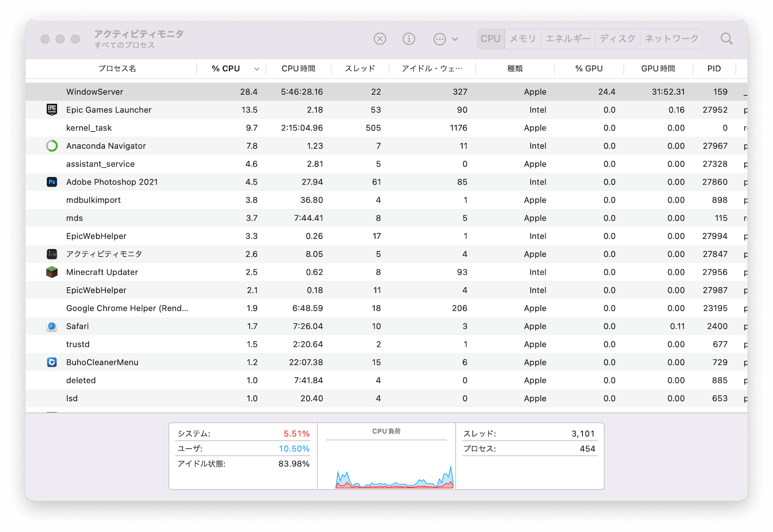This screenshot has height=532, width=773.
Task: Switch to the メモリ tab
Action: 523,39
